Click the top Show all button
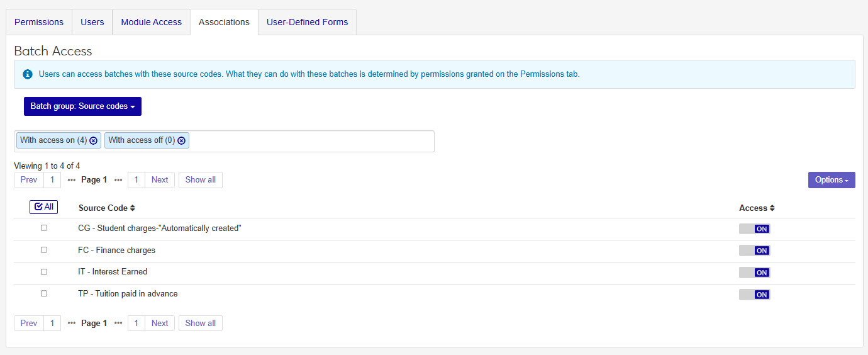 click(x=200, y=180)
